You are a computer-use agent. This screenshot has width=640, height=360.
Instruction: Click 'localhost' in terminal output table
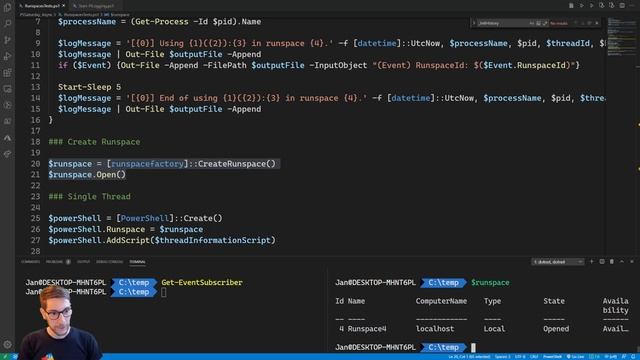point(435,329)
